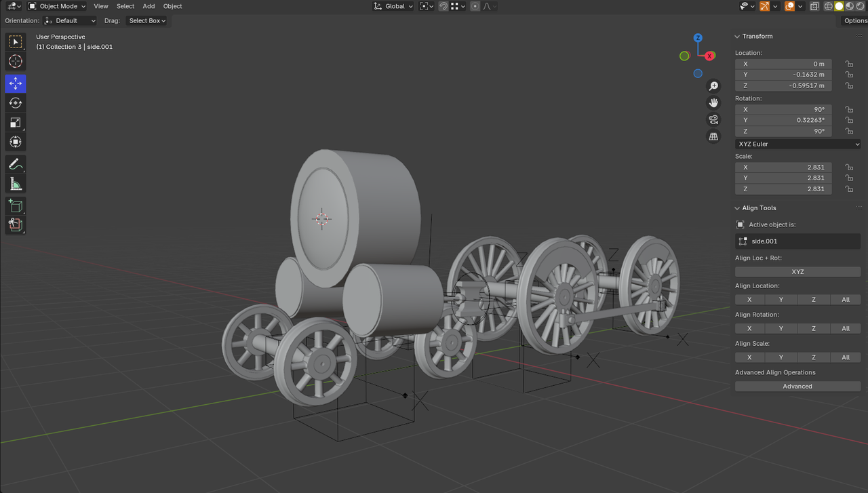Select the combined Transform tool

coord(16,142)
